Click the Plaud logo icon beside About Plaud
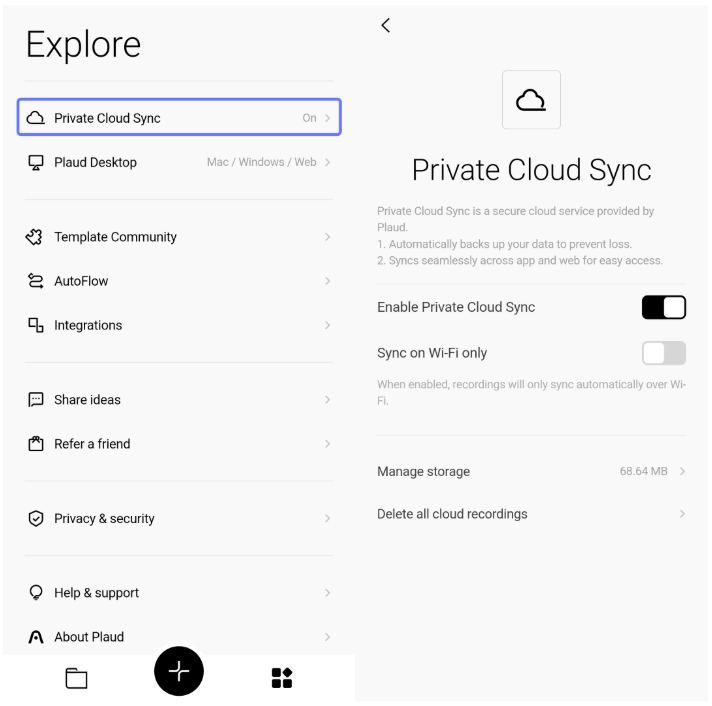This screenshot has width=712, height=706. coord(36,637)
